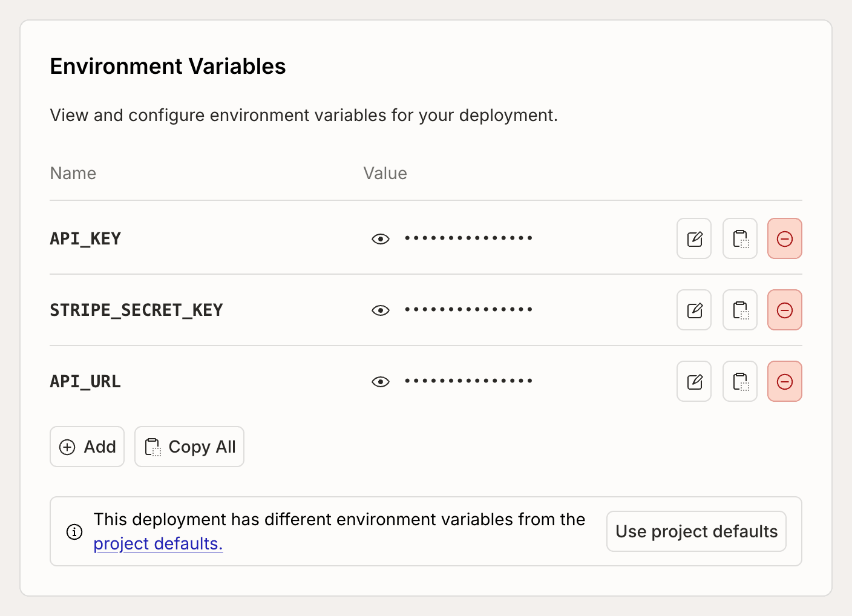Remove the API_KEY variable
Screen dimensions: 852x616
tap(785, 238)
